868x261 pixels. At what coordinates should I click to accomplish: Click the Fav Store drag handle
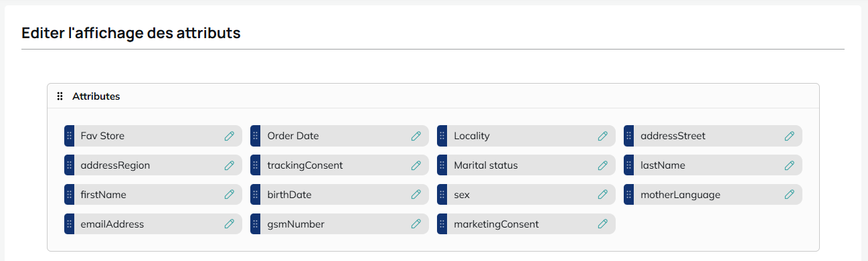click(69, 136)
